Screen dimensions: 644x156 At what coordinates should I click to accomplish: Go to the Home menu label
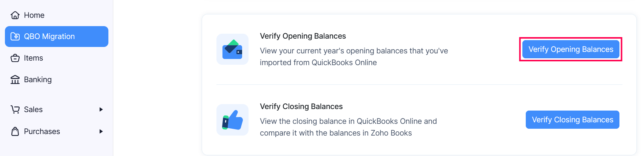pos(34,15)
